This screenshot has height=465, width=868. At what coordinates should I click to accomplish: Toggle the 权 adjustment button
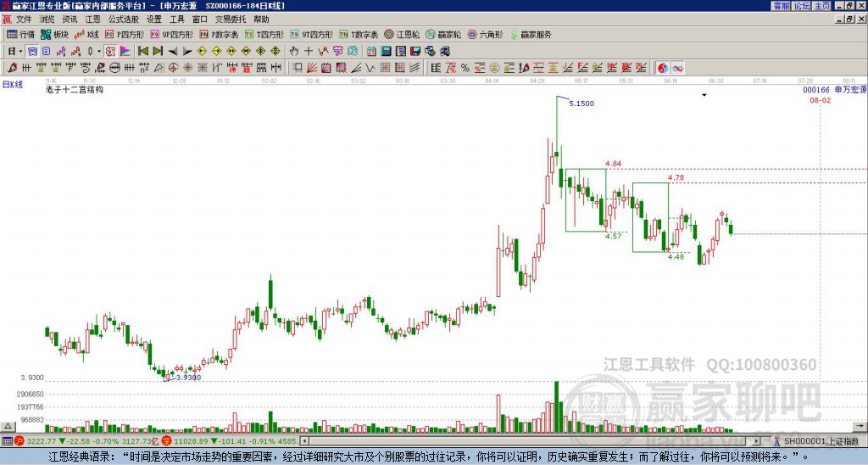pyautogui.click(x=110, y=51)
